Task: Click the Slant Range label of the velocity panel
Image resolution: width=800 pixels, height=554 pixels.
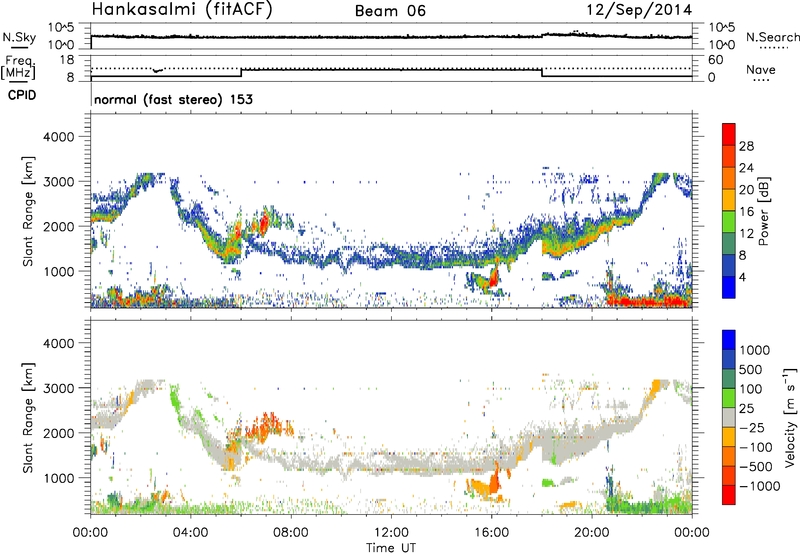Action: tap(28, 417)
